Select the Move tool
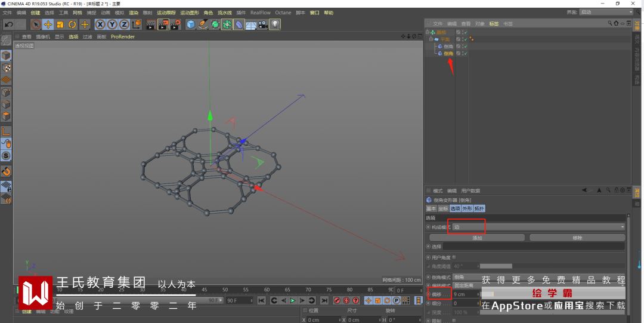The image size is (644, 323). coord(48,24)
